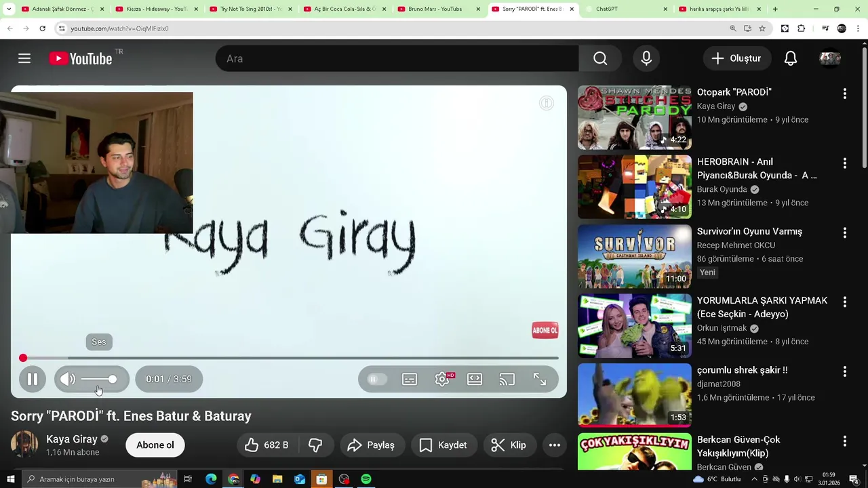The width and height of the screenshot is (868, 488).
Task: Save the video with Kaydet
Action: point(443,445)
